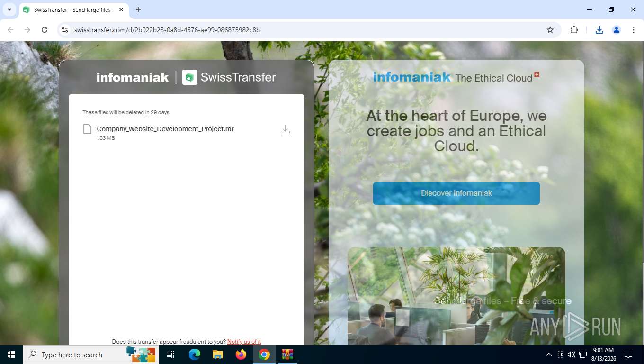
Task: Click the Notify us of it link
Action: tap(244, 342)
